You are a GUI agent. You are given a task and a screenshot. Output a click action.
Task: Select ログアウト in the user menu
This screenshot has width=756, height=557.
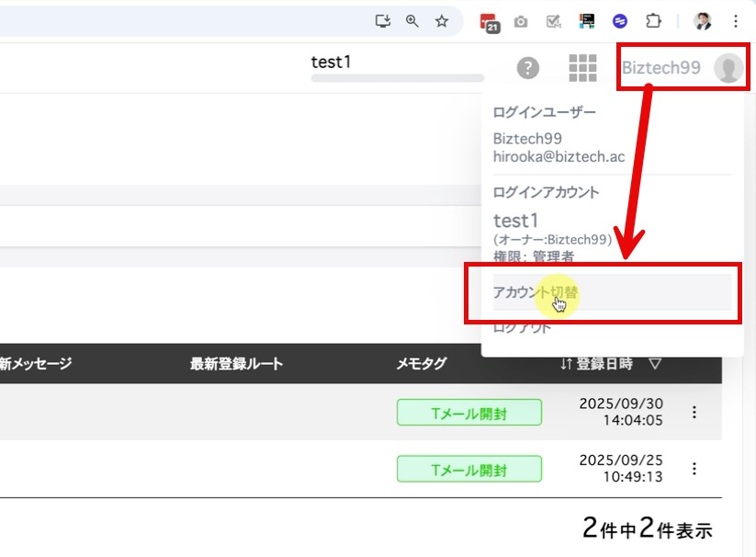coord(522,327)
